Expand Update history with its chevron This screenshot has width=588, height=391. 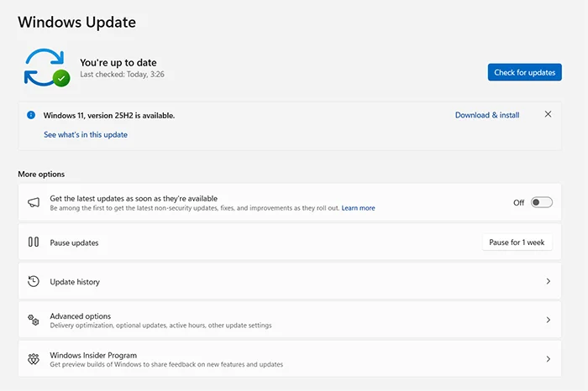[x=549, y=282]
